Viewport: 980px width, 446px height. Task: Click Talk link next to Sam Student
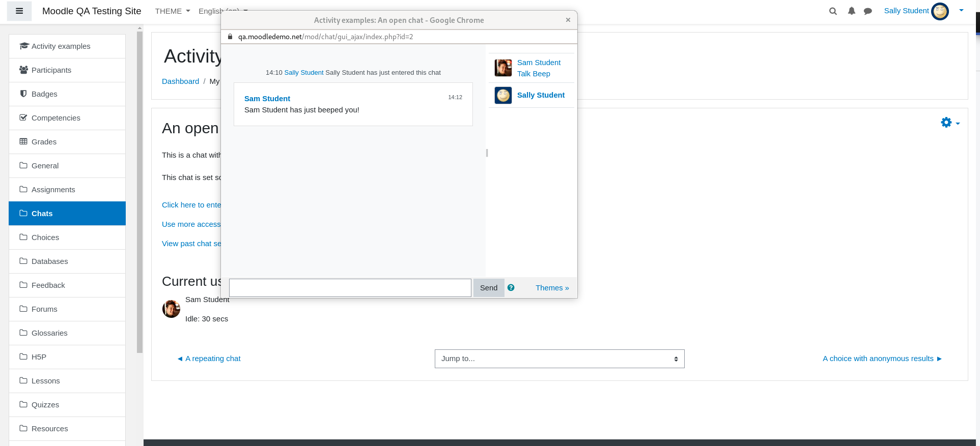tap(524, 74)
